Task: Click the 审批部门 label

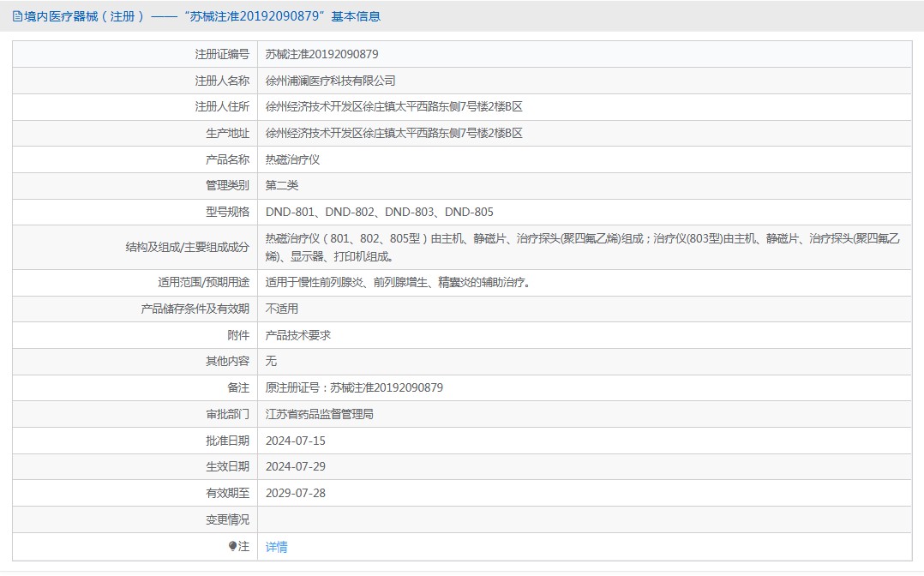Action: click(227, 415)
